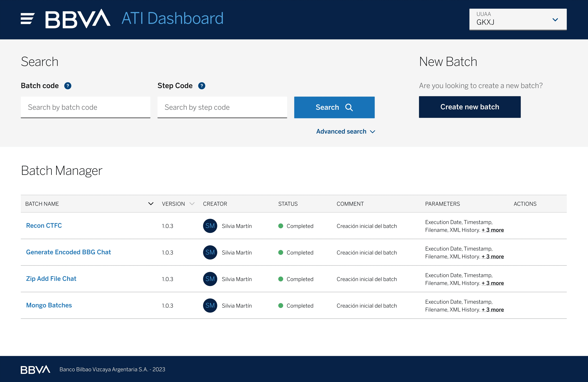Open the hamburger menu icon

(27, 19)
